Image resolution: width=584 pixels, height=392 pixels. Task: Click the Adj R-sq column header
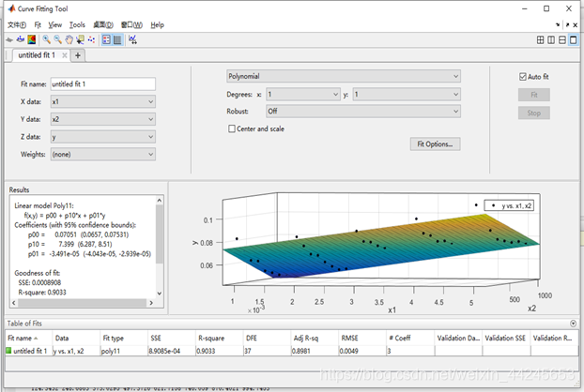pos(315,338)
